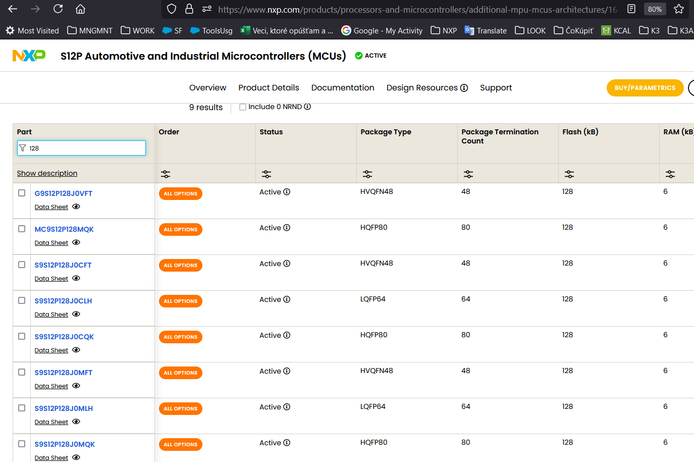Switch to the Overview tab
The width and height of the screenshot is (694, 462).
[x=208, y=88]
